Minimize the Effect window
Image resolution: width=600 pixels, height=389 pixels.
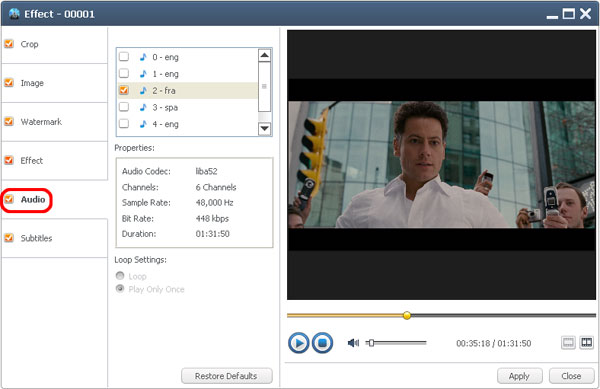coord(552,17)
